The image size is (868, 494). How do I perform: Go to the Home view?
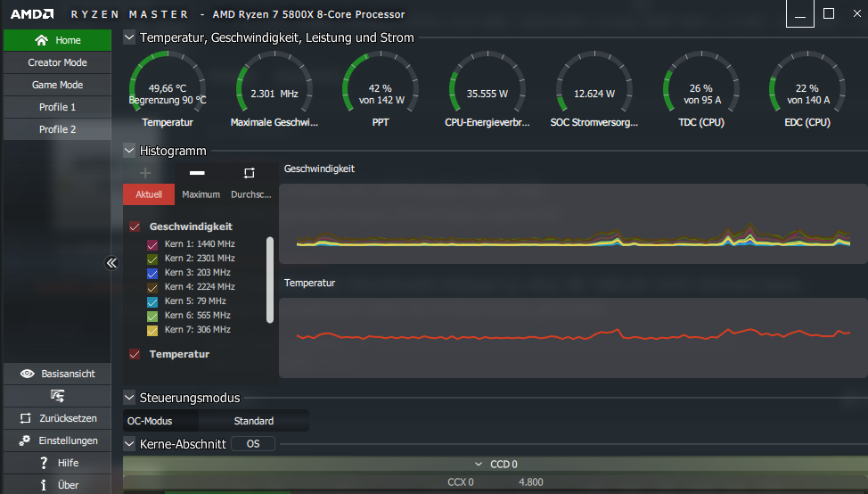(57, 40)
